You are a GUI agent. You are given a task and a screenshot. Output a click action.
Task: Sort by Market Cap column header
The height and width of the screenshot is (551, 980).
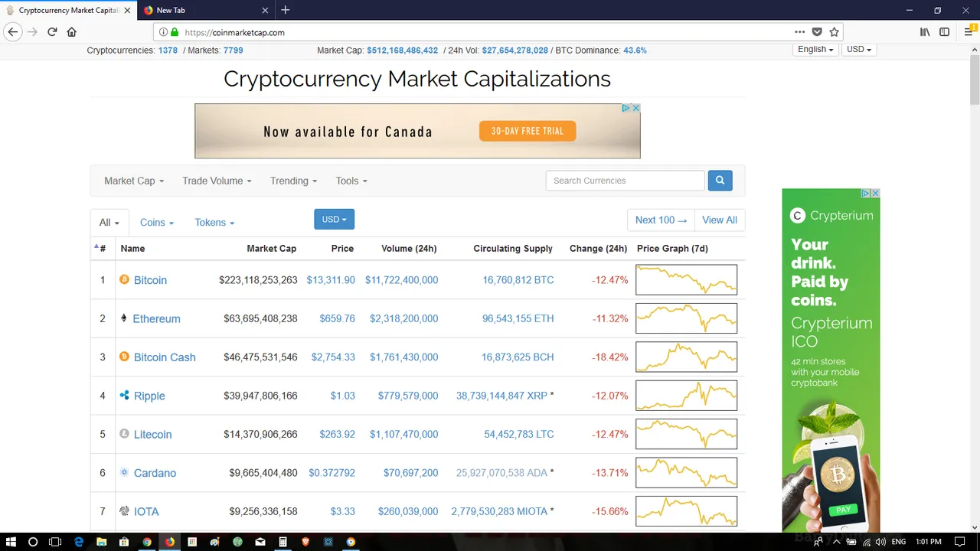point(271,248)
